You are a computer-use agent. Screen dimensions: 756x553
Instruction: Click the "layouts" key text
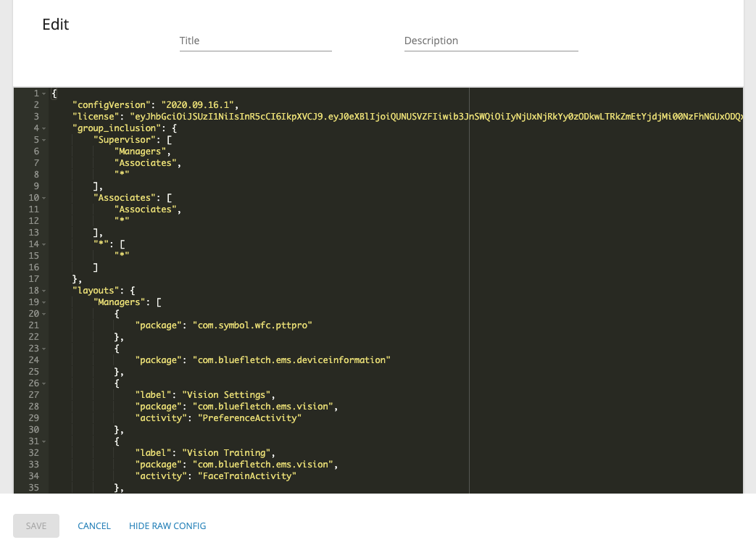(96, 291)
